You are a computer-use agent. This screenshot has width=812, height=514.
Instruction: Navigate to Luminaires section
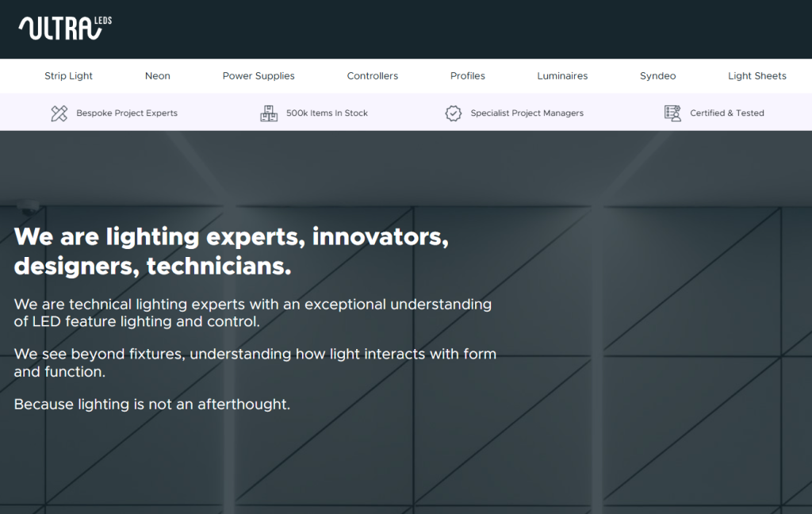coord(562,76)
